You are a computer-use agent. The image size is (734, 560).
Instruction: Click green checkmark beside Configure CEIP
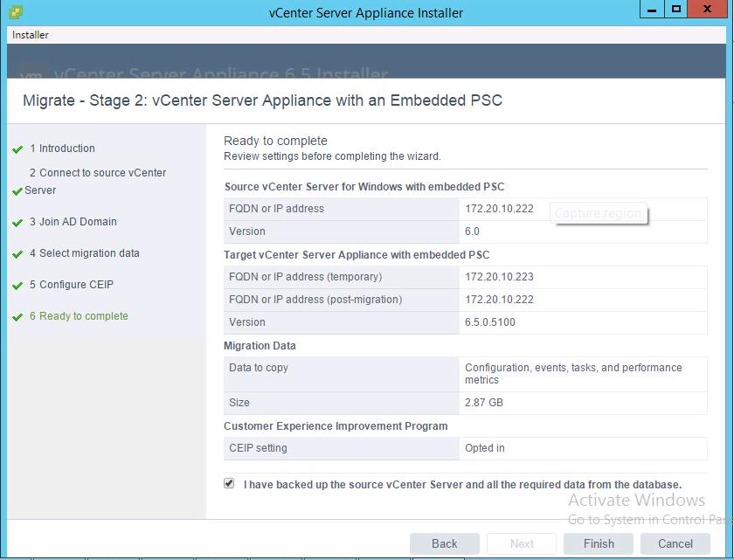coord(17,286)
